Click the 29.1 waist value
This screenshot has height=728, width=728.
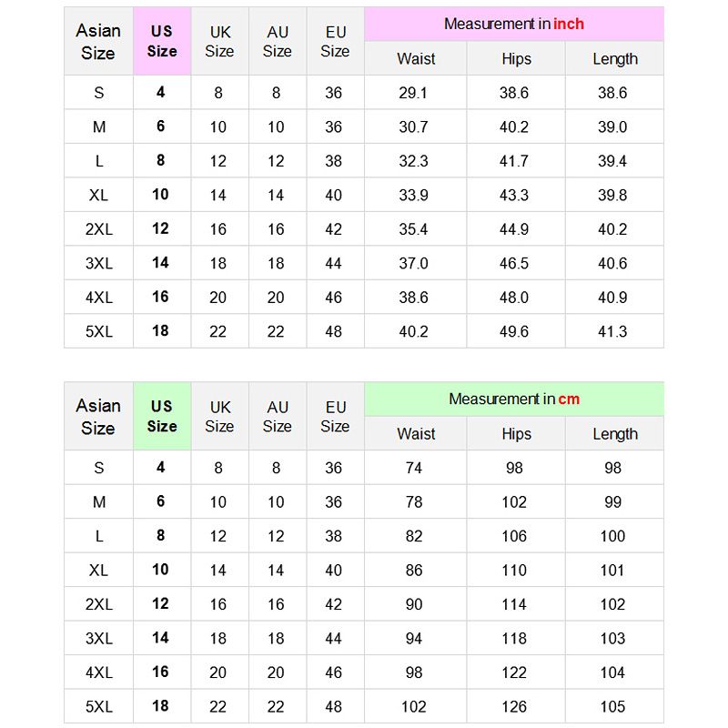(414, 93)
